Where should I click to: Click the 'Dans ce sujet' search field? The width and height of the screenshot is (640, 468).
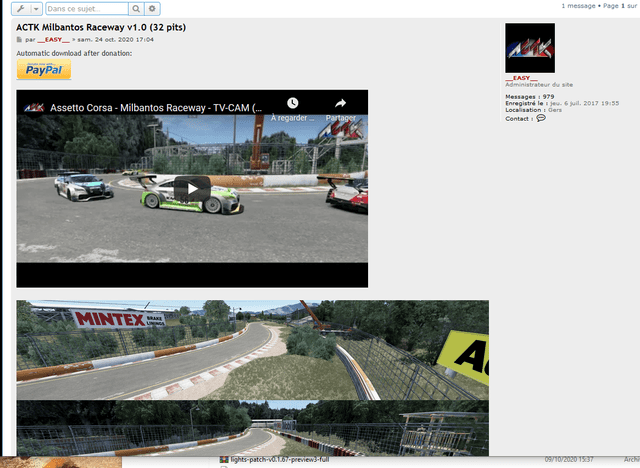(86, 8)
